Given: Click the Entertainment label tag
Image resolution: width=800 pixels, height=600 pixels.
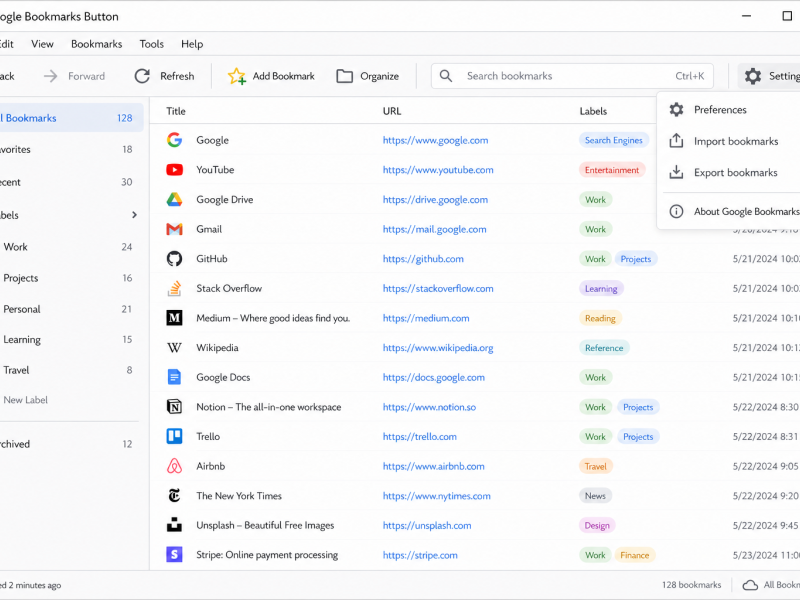Looking at the screenshot, I should point(612,170).
